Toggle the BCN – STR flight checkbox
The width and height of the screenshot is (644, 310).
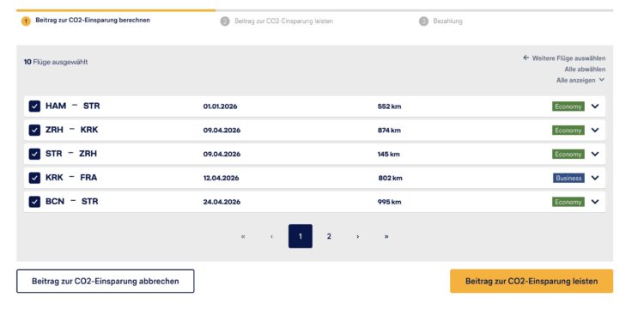coord(34,202)
